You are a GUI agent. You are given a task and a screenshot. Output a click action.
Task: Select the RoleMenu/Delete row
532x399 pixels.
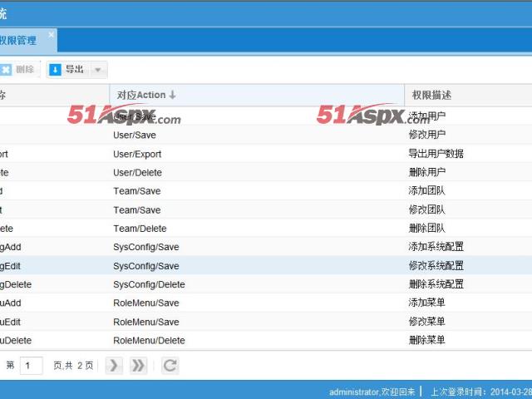(x=149, y=340)
